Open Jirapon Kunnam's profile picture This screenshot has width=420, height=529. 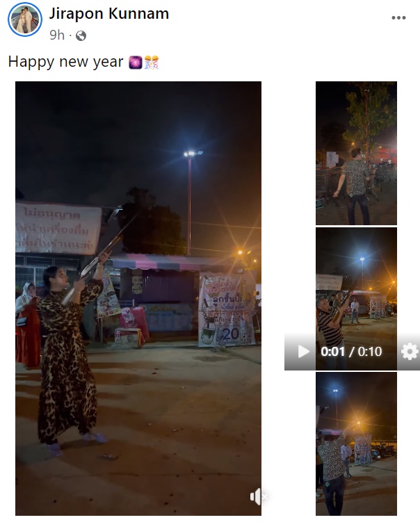(x=25, y=19)
